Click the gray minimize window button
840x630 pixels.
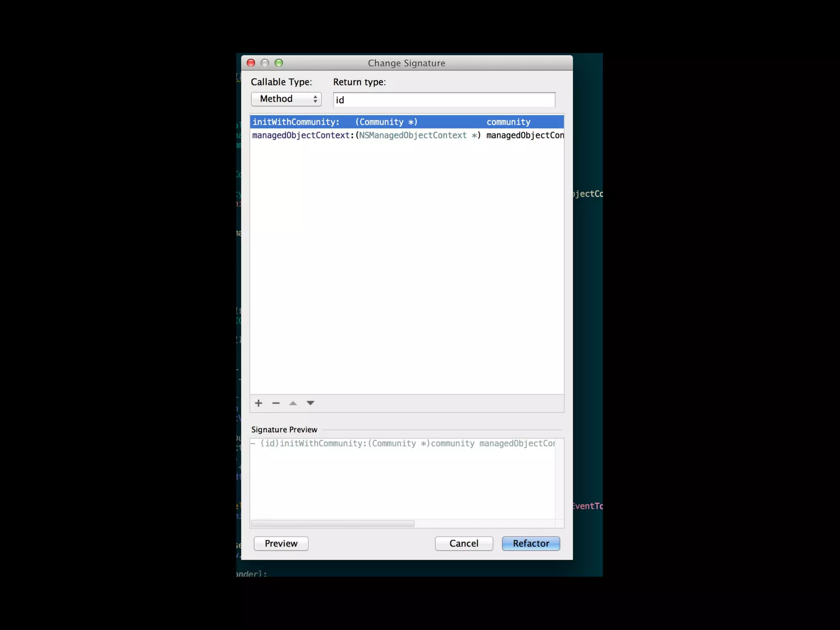pos(265,63)
